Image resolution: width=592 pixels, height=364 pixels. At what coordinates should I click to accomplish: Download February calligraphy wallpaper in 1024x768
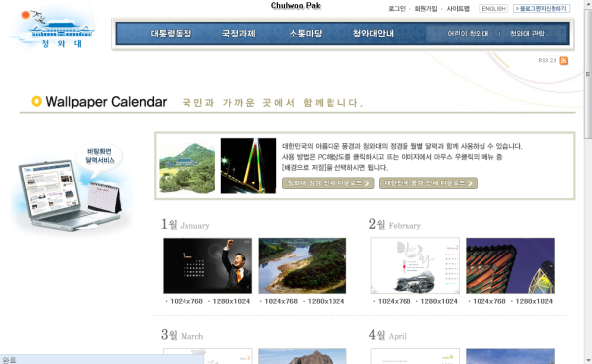coord(394,301)
